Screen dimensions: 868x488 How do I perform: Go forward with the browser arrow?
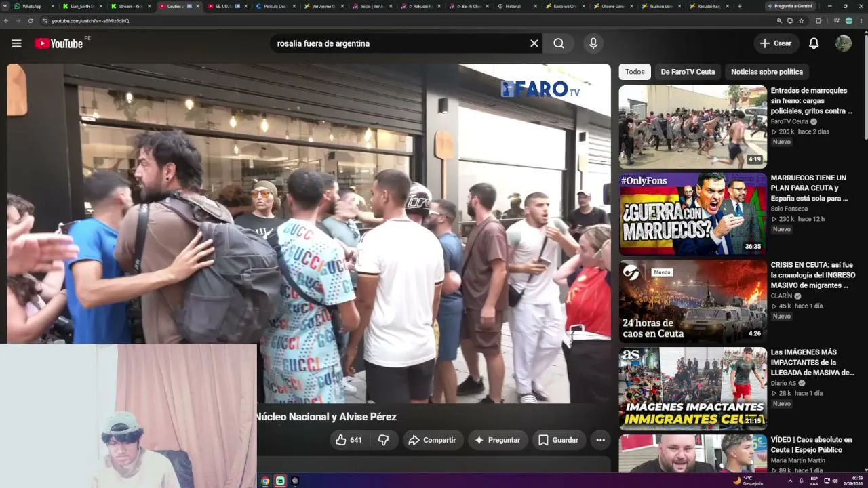18,21
